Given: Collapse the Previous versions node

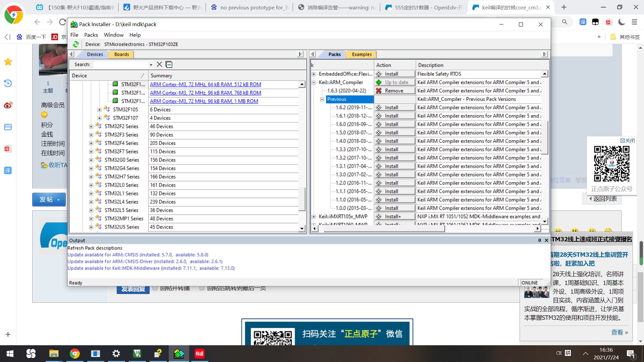Looking at the screenshot, I should [x=322, y=99].
